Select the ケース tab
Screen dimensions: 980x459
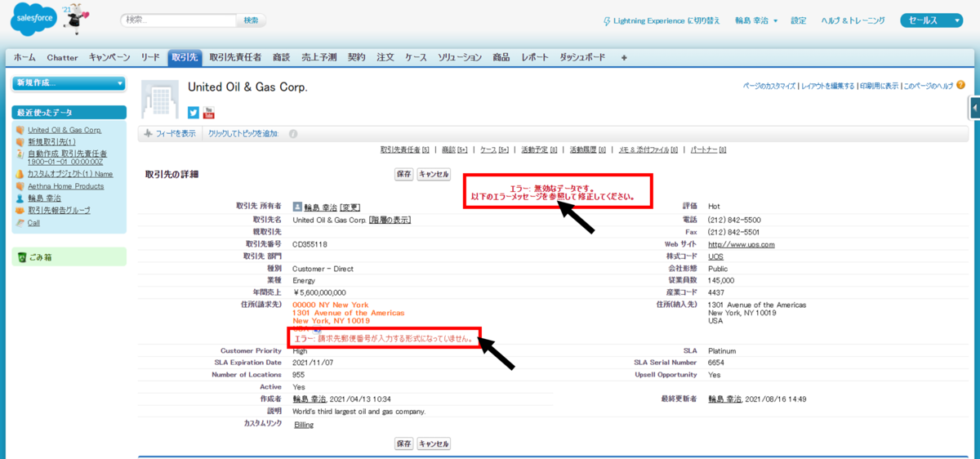pyautogui.click(x=416, y=58)
